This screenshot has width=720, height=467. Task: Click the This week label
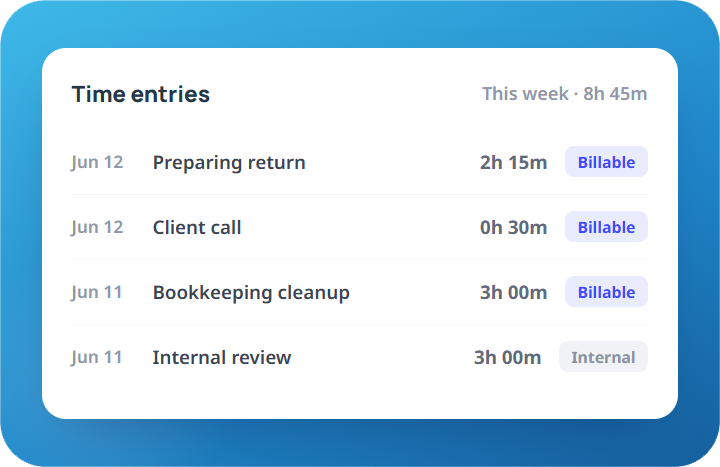[525, 94]
